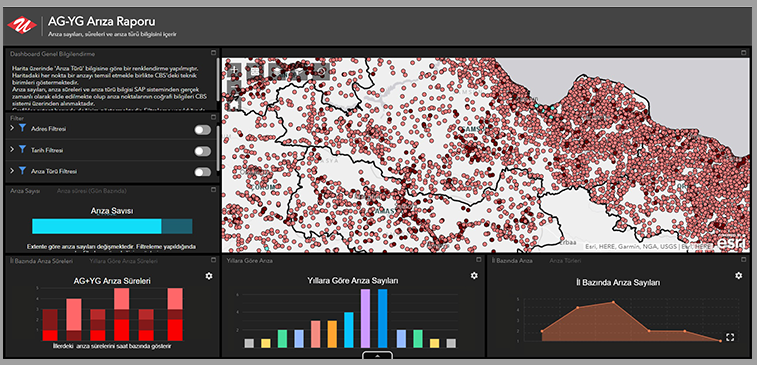Maximize the İl Bazında Arıza panel

pos(744,260)
